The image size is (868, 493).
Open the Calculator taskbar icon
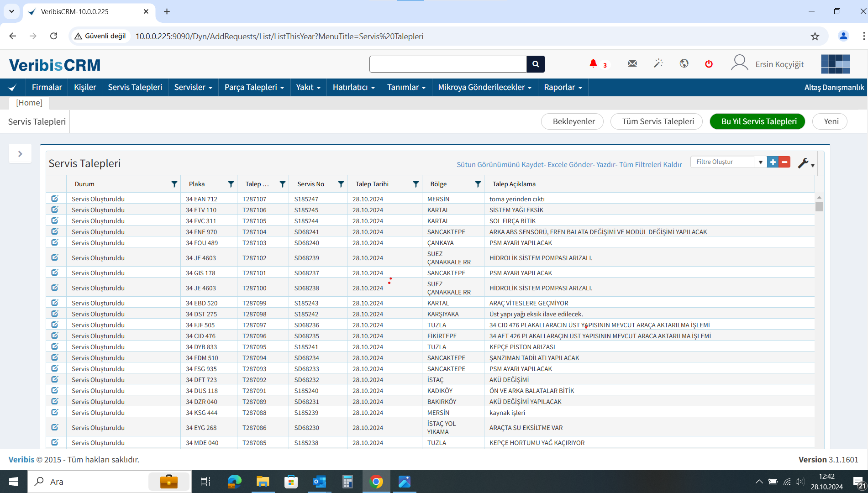coord(347,482)
